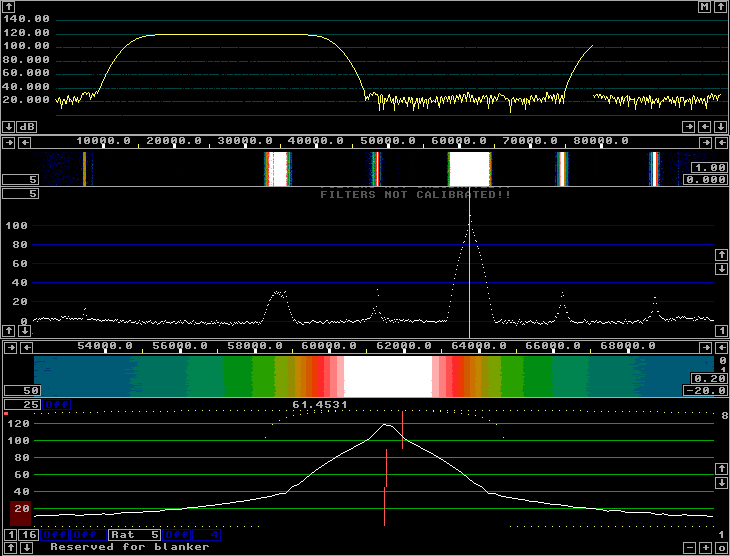Viewport: 730px width, 556px height.
Task: Click the down arrow right of the baseband graph
Action: (721, 483)
